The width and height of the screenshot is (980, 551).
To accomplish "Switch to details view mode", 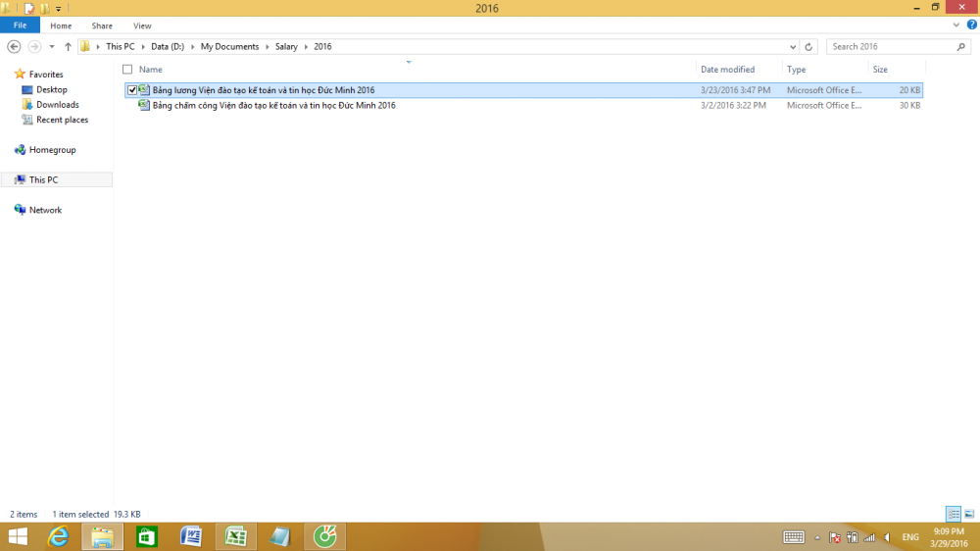I will tap(954, 514).
